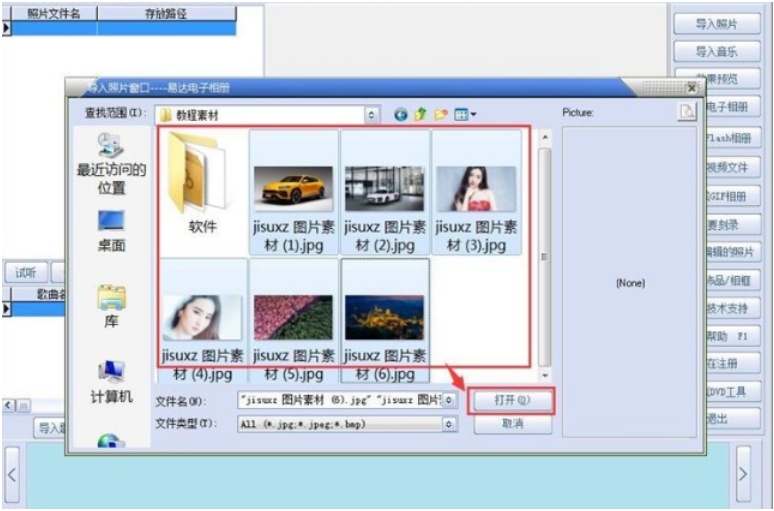Select the night city image 图片素材 (6).jpg
This screenshot has height=511, width=774.
tap(385, 321)
